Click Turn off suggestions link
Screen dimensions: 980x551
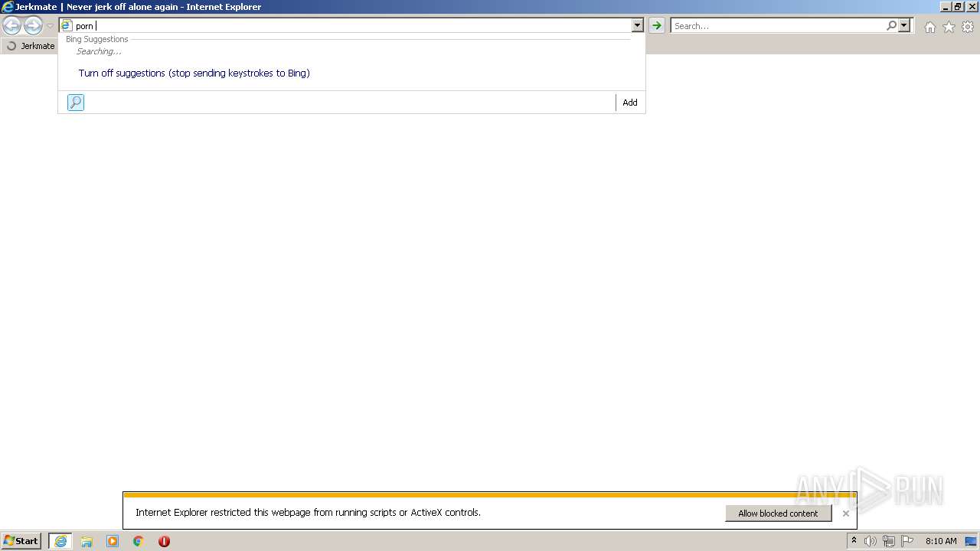click(194, 73)
